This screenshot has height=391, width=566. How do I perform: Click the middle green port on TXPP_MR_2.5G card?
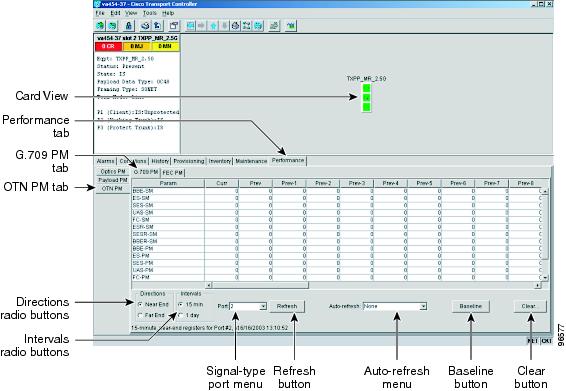[366, 98]
